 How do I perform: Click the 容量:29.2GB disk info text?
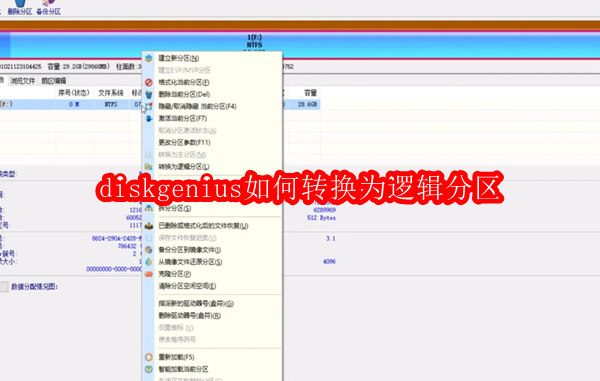pos(78,67)
